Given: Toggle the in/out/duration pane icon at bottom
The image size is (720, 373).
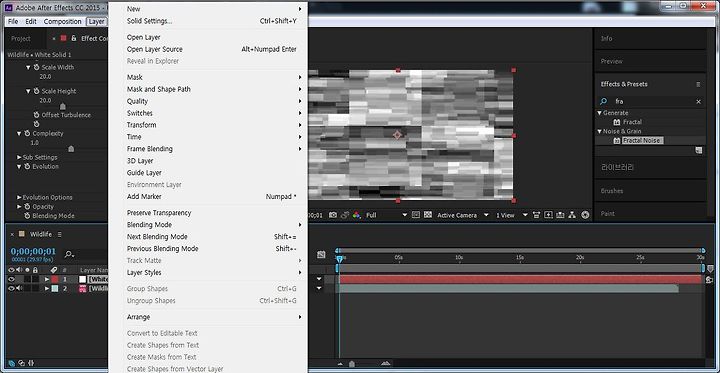Looking at the screenshot, I should tap(31, 363).
